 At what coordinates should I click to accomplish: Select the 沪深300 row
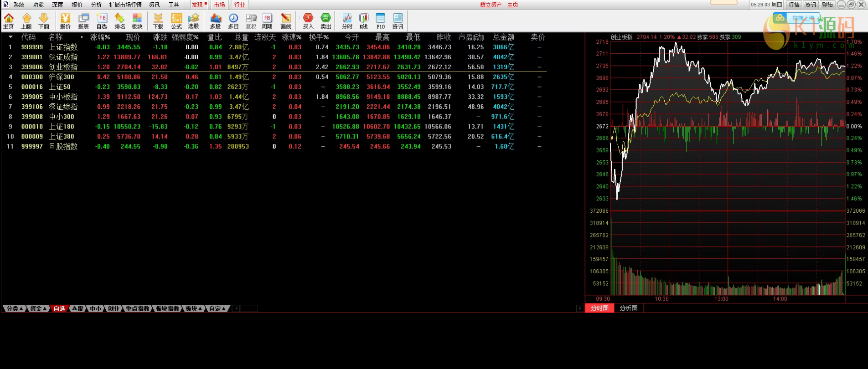click(x=274, y=77)
